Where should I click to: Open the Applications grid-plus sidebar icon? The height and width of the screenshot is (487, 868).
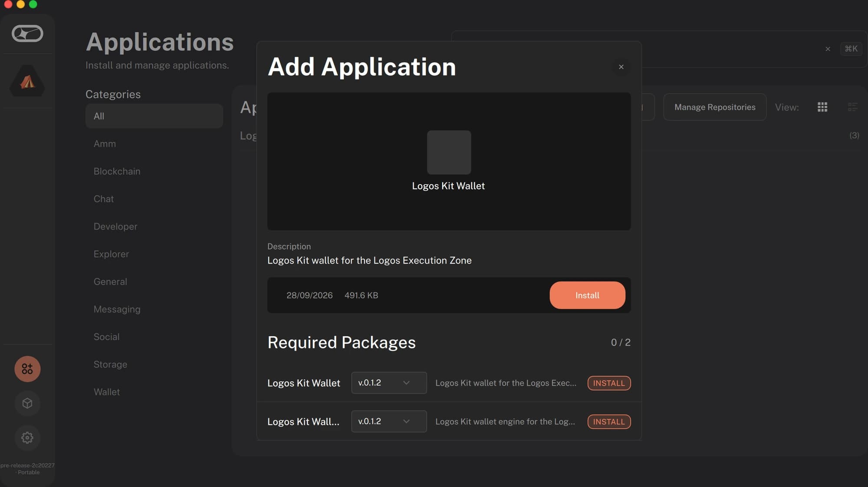(27, 369)
